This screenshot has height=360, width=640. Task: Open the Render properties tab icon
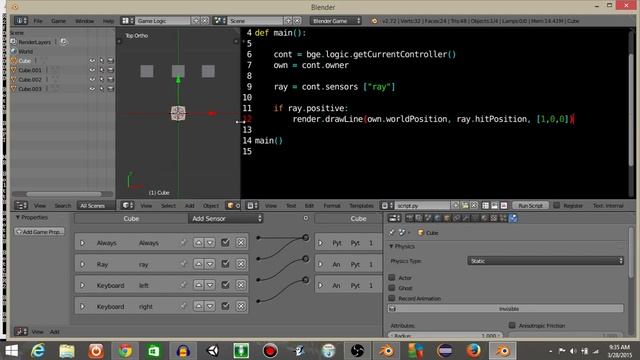tap(409, 218)
